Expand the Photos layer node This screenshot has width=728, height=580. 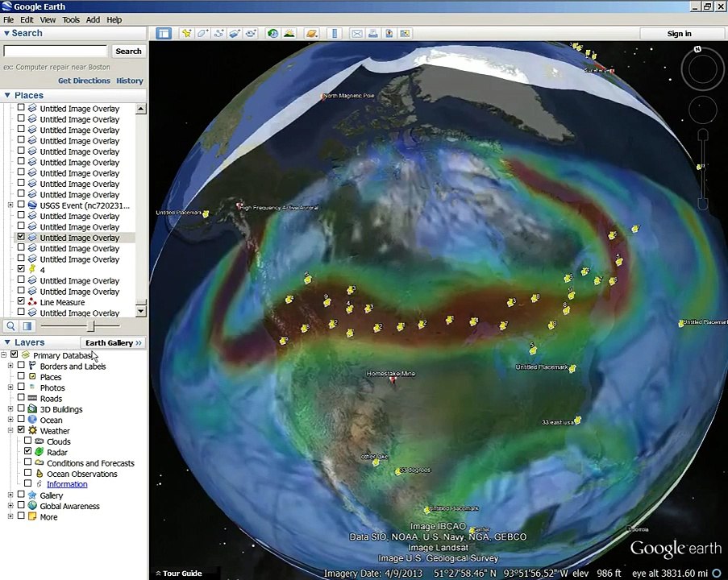(x=10, y=387)
